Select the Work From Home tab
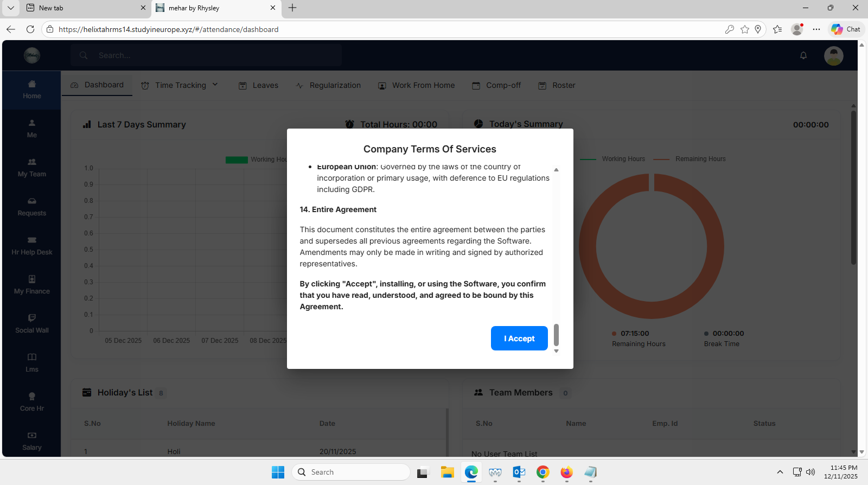The width and height of the screenshot is (868, 485). click(x=417, y=85)
